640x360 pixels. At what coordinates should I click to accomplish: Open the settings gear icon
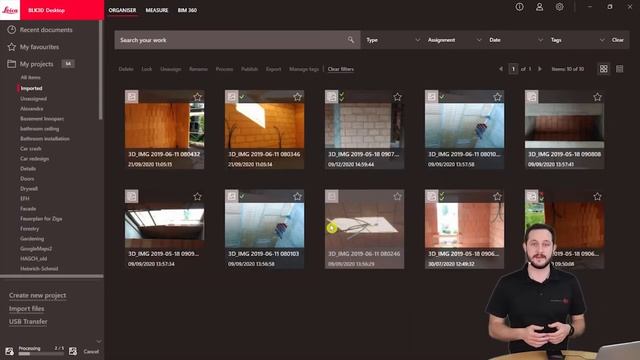coord(559,7)
